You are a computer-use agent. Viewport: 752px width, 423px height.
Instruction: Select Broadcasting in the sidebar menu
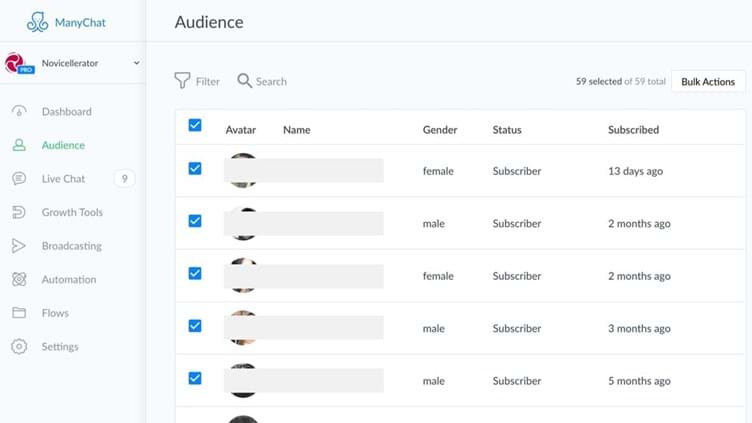click(x=71, y=246)
